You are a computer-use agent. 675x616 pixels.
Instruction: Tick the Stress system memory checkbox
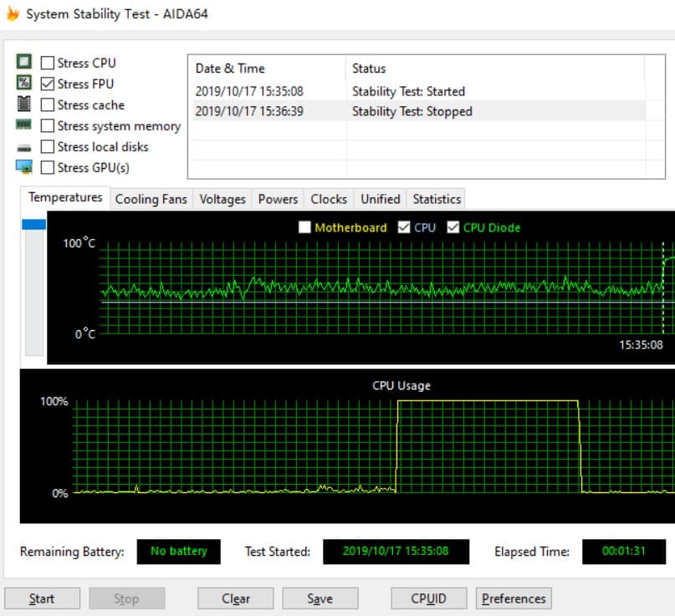pyautogui.click(x=48, y=125)
